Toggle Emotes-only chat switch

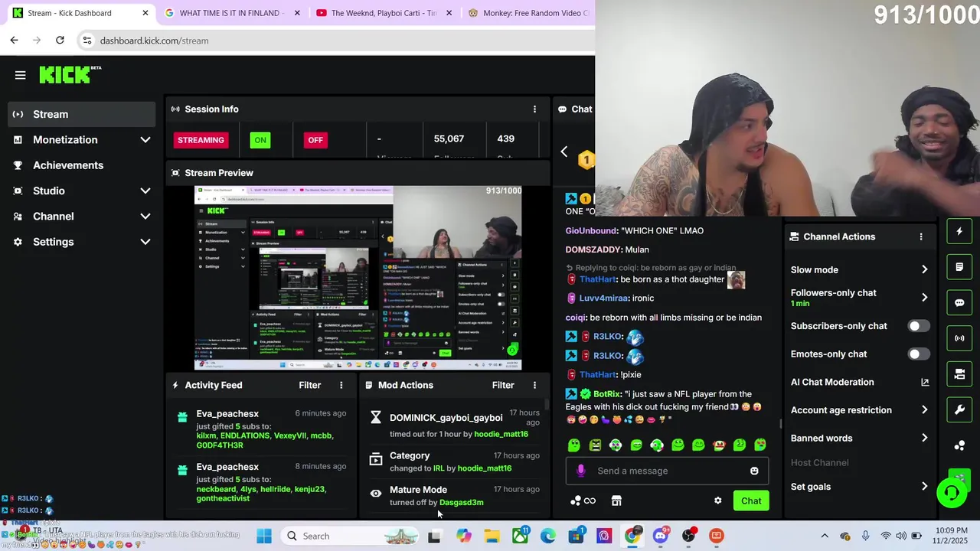(918, 354)
